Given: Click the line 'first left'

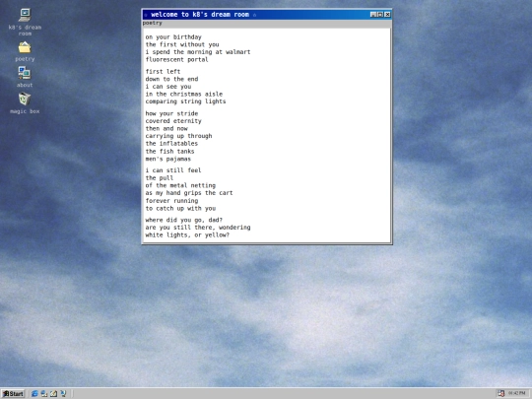Looking at the screenshot, I should [163, 72].
